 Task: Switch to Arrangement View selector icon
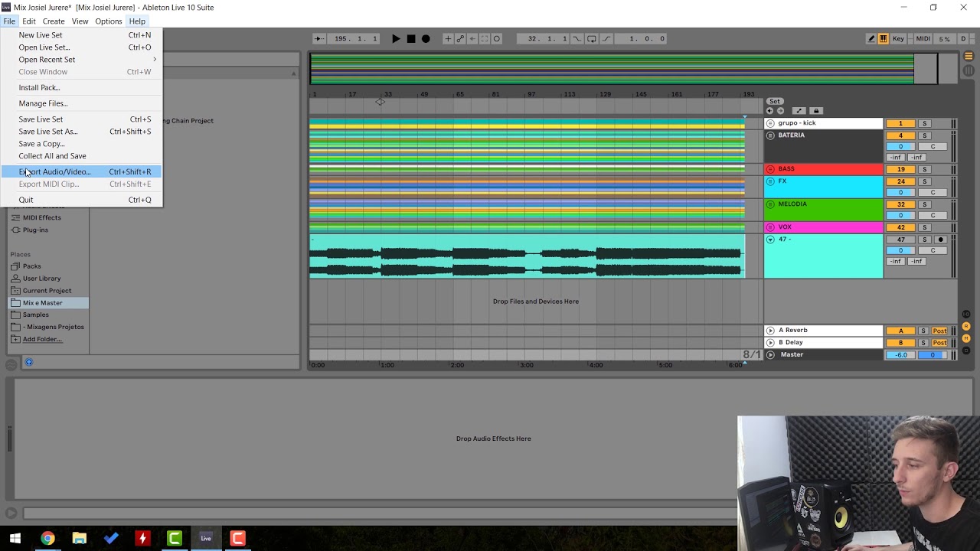[969, 56]
